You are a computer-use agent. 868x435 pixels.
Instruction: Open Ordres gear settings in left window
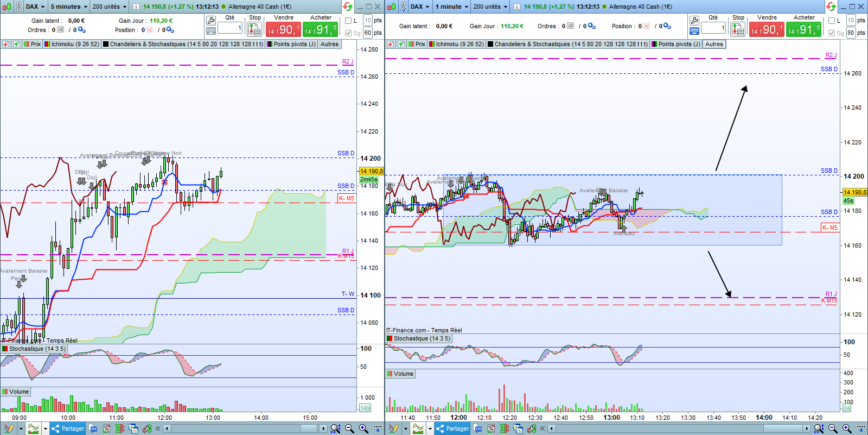coord(81,30)
